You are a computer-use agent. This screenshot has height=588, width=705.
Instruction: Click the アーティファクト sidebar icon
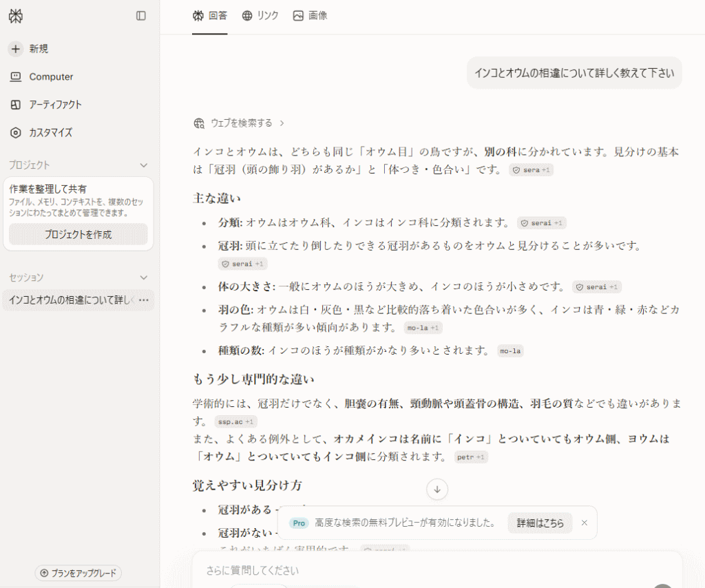(16, 105)
